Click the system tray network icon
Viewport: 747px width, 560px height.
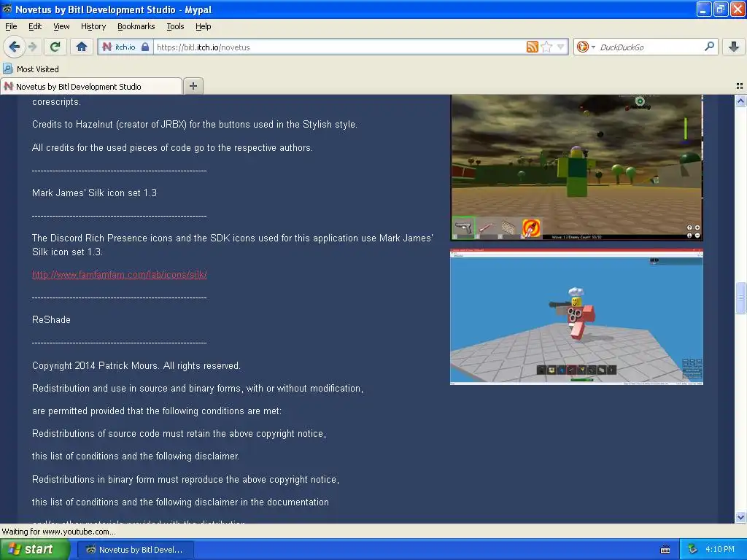pos(692,550)
